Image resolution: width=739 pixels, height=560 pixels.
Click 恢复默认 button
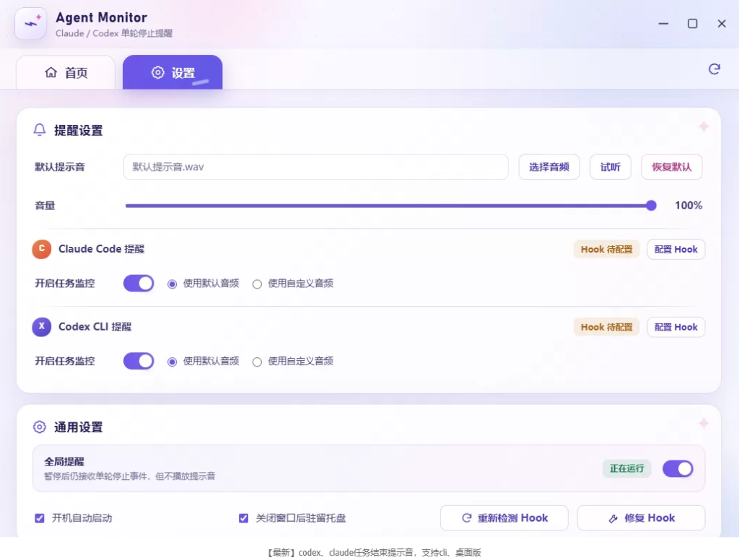point(672,167)
